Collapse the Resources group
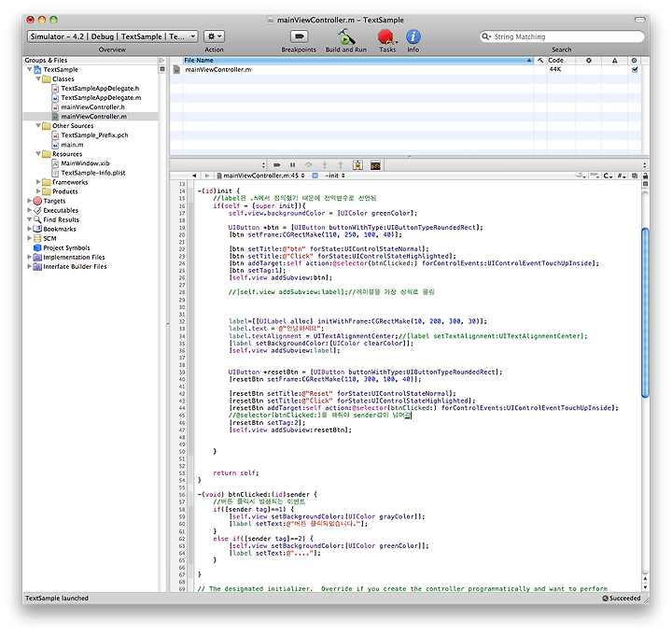This screenshot has width=672, height=634. pos(38,153)
